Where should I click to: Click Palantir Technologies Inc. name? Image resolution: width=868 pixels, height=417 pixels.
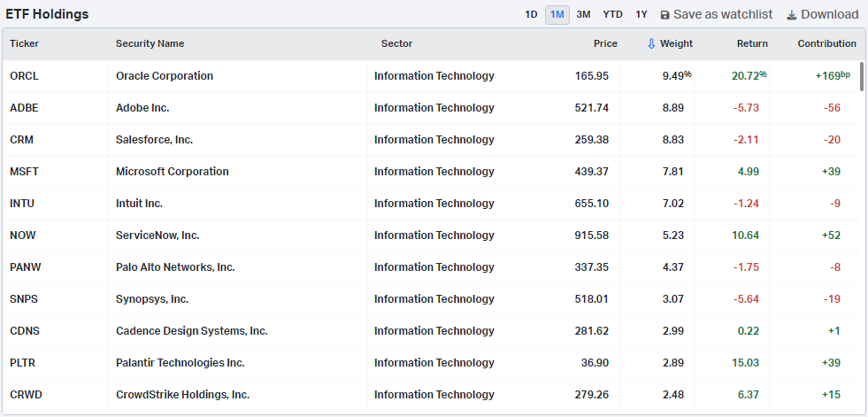pyautogui.click(x=181, y=363)
